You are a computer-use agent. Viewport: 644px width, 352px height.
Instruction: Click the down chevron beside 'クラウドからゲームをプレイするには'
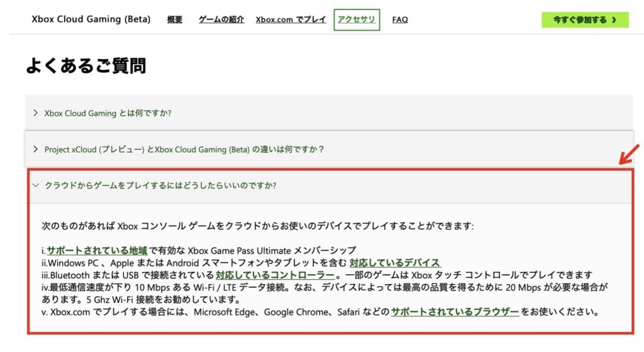[x=35, y=186]
